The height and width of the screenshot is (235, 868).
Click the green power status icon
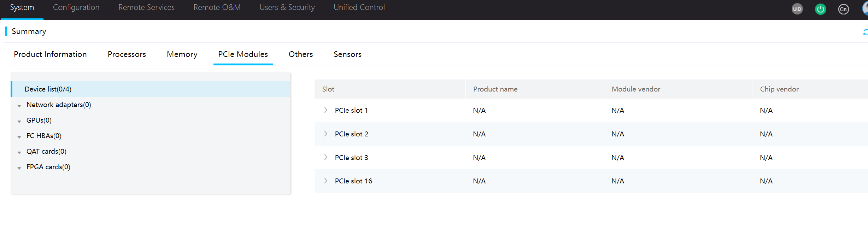click(x=820, y=9)
